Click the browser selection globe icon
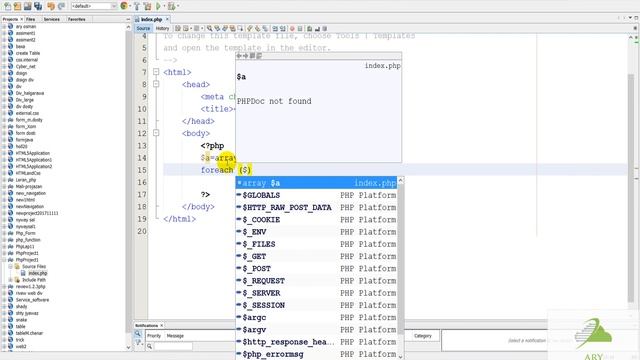Image resolution: width=640 pixels, height=360 pixels. point(124,6)
